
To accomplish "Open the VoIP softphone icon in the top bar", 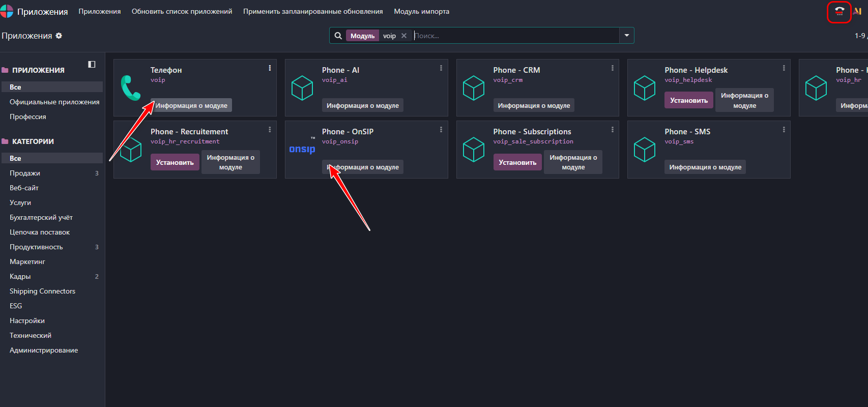I will click(839, 11).
